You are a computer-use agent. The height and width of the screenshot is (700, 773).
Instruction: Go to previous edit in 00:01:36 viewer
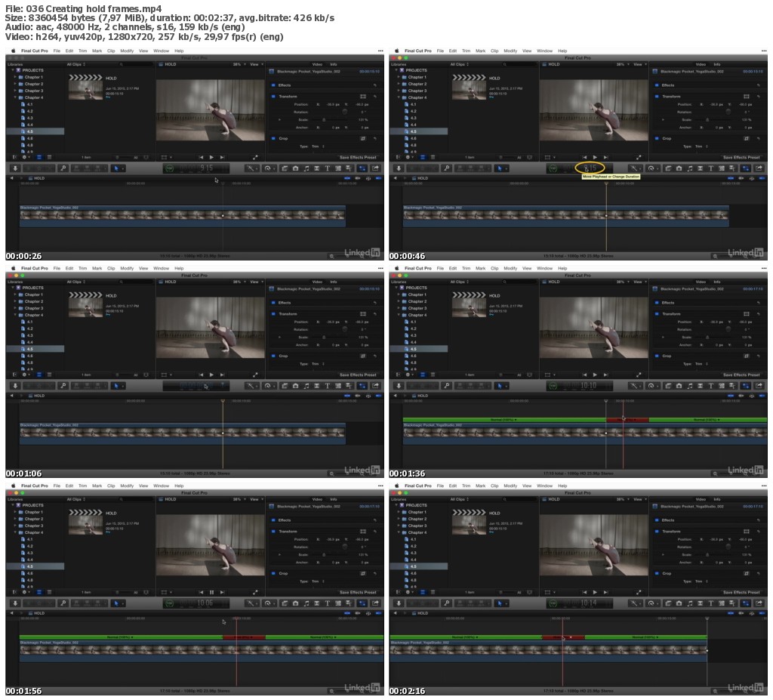[x=584, y=375]
